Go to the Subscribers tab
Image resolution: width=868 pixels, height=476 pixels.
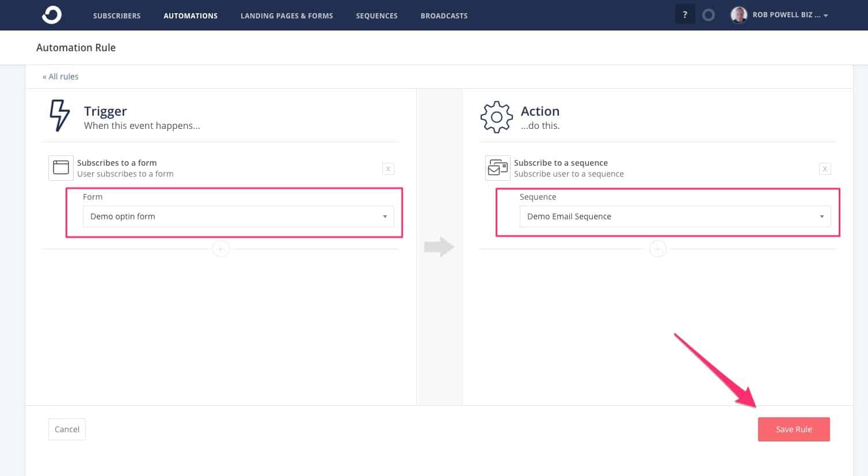pyautogui.click(x=117, y=16)
